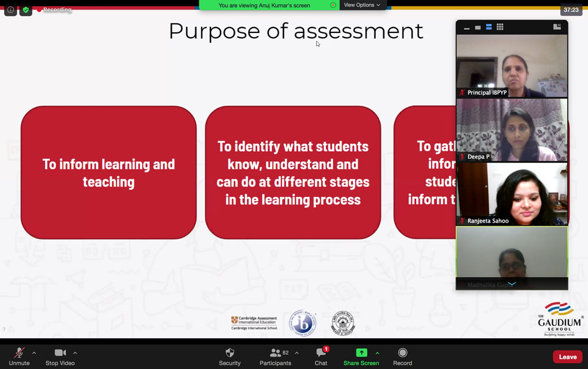Image resolution: width=588 pixels, height=369 pixels.
Task: Select Madhulika Gupta video thumbnail
Action: click(x=512, y=258)
